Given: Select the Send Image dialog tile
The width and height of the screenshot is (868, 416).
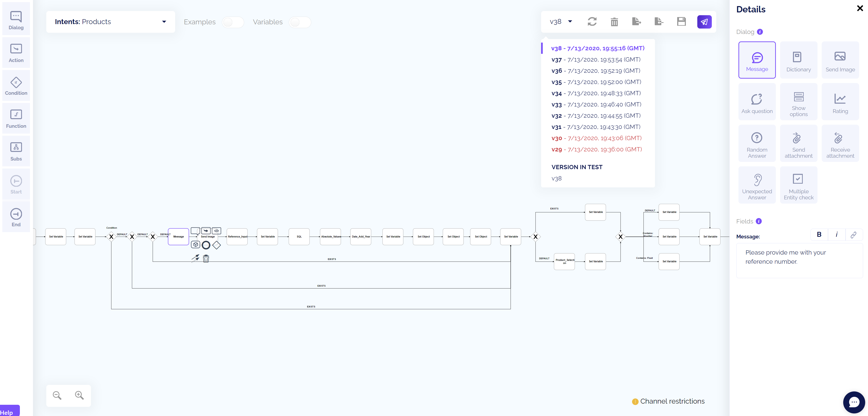Looking at the screenshot, I should 840,60.
